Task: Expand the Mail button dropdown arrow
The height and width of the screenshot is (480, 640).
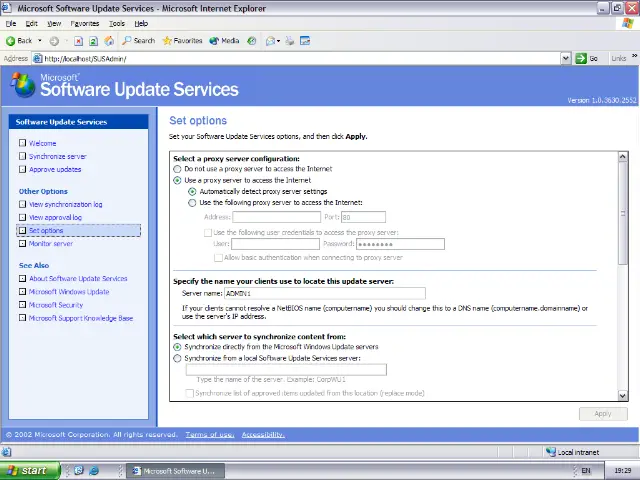Action: tap(279, 41)
